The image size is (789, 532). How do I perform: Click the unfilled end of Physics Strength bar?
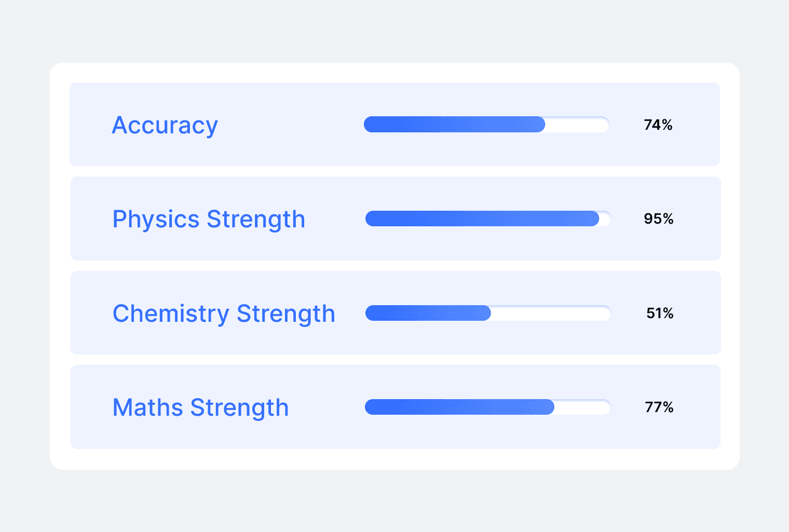coord(605,219)
